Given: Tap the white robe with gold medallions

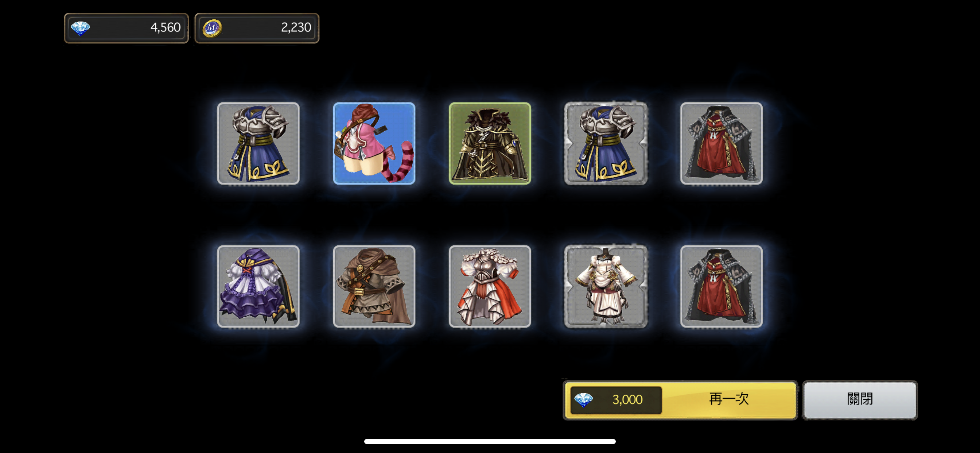Looking at the screenshot, I should click(606, 286).
